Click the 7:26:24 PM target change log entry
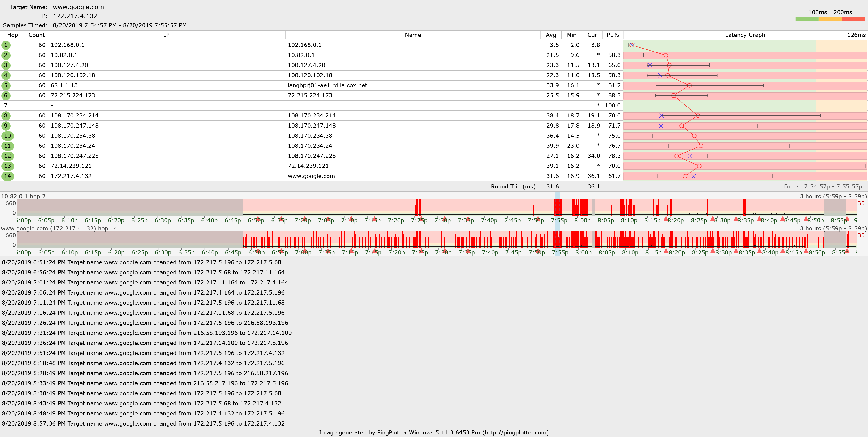Viewport: 868px width, 437px height. (x=145, y=323)
